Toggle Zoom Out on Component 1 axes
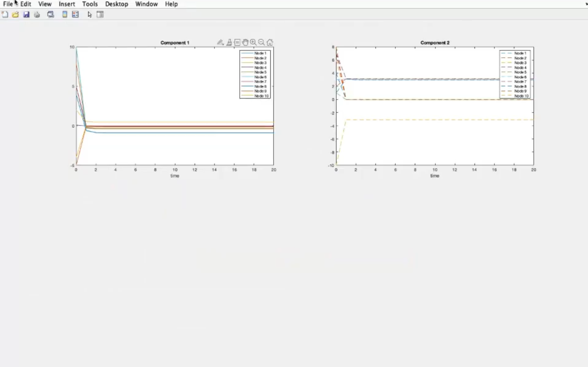This screenshot has width=588, height=367. 261,43
